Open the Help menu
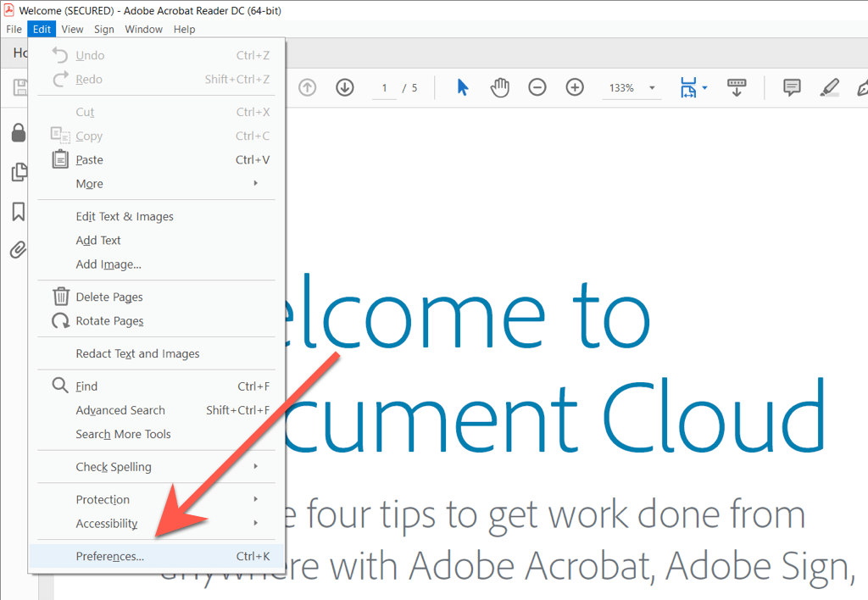This screenshot has width=868, height=600. (184, 29)
